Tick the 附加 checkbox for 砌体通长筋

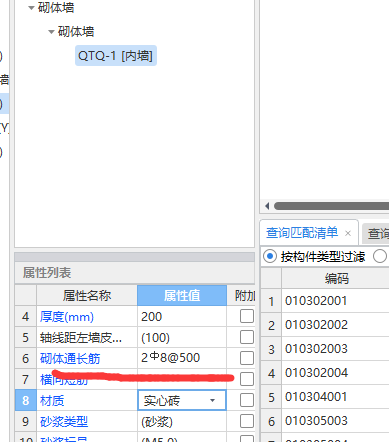pyautogui.click(x=247, y=358)
